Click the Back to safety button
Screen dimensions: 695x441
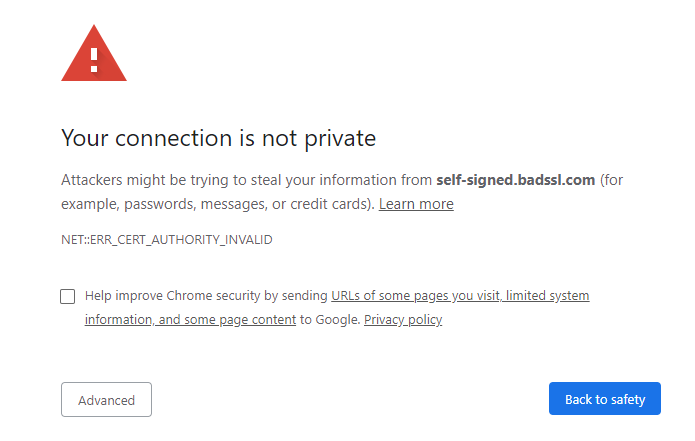[605, 399]
